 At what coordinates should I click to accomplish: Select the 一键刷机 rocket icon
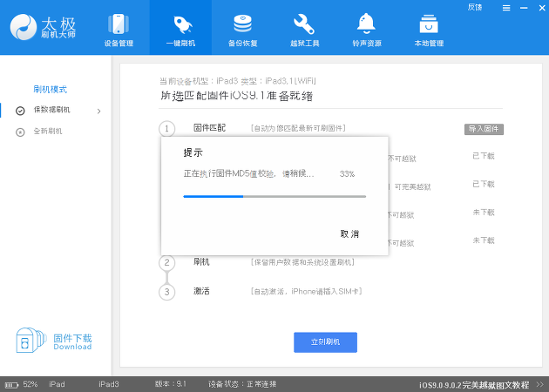tap(180, 30)
